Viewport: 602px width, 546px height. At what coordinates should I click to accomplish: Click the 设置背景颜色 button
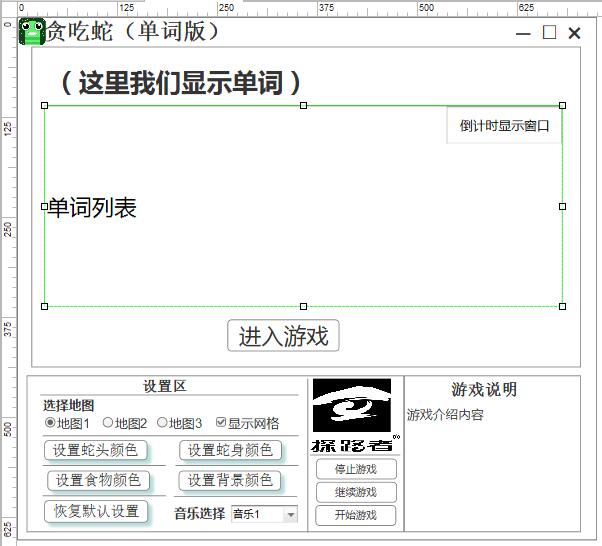(x=230, y=480)
